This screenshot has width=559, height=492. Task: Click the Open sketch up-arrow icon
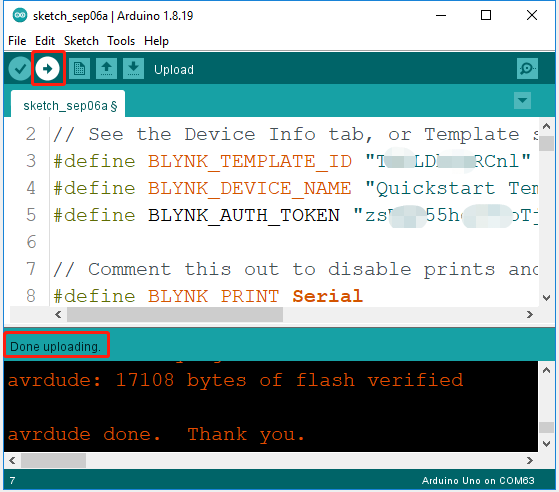pos(106,68)
